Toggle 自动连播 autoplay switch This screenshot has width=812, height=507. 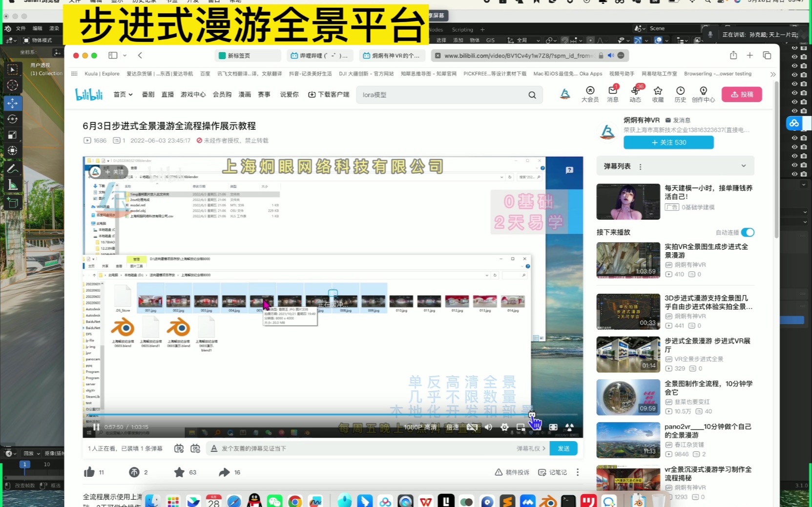pos(747,232)
